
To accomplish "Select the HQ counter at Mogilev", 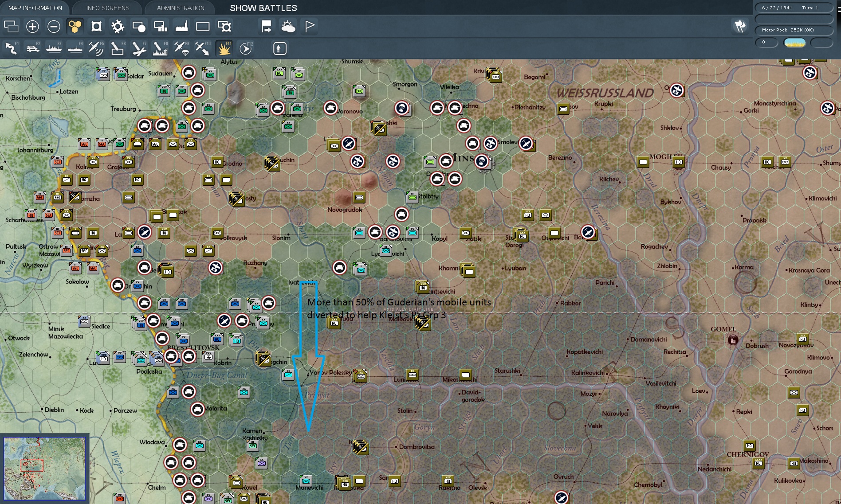I will (x=679, y=162).
